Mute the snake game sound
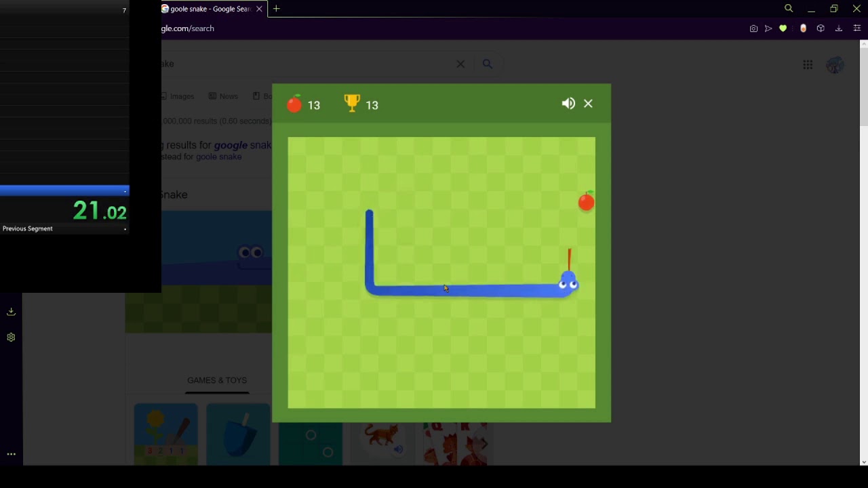Image resolution: width=868 pixels, height=488 pixels. point(568,104)
